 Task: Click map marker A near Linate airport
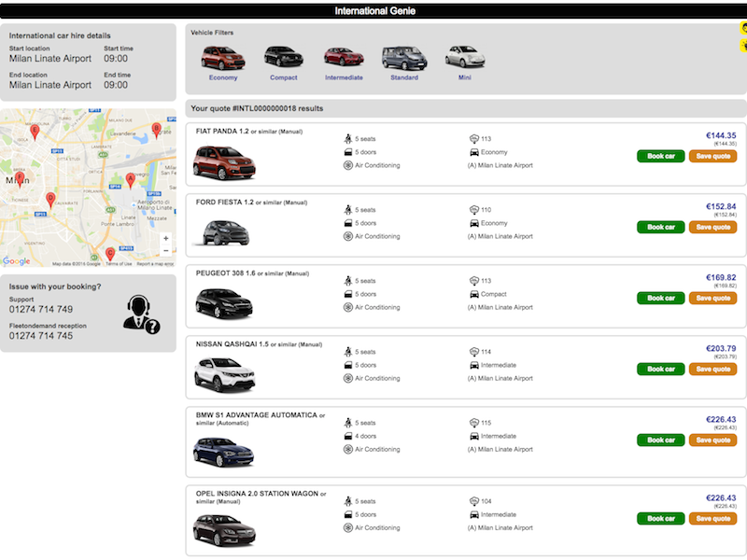point(131,180)
